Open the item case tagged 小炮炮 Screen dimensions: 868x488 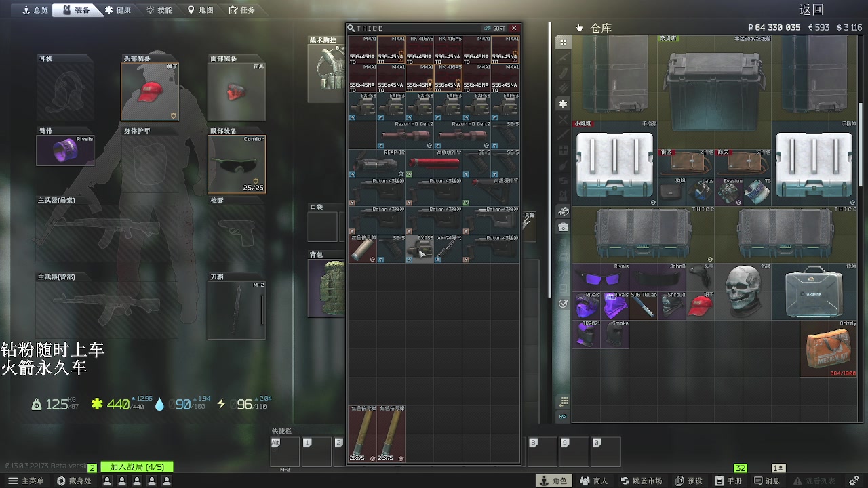(615, 163)
